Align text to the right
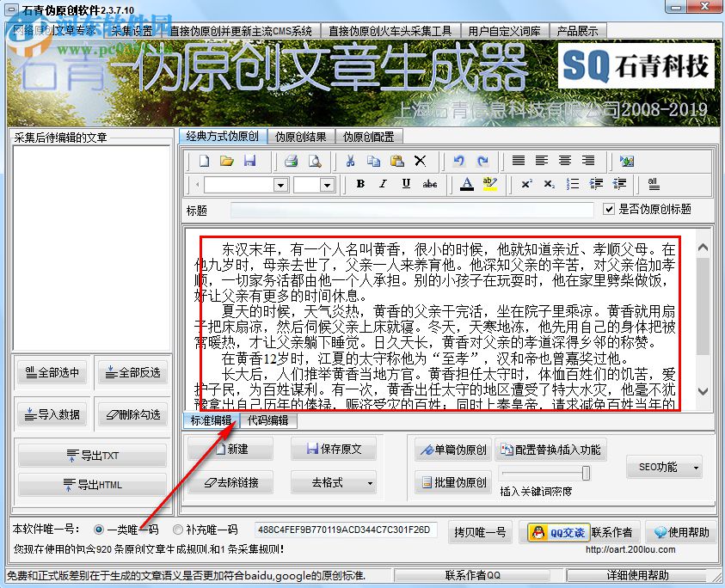Image resolution: width=725 pixels, height=588 pixels. [588, 161]
